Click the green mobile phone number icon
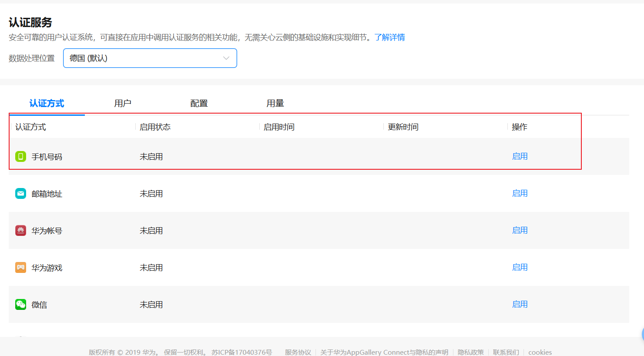Screen dimensions: 644x356 (20, 156)
